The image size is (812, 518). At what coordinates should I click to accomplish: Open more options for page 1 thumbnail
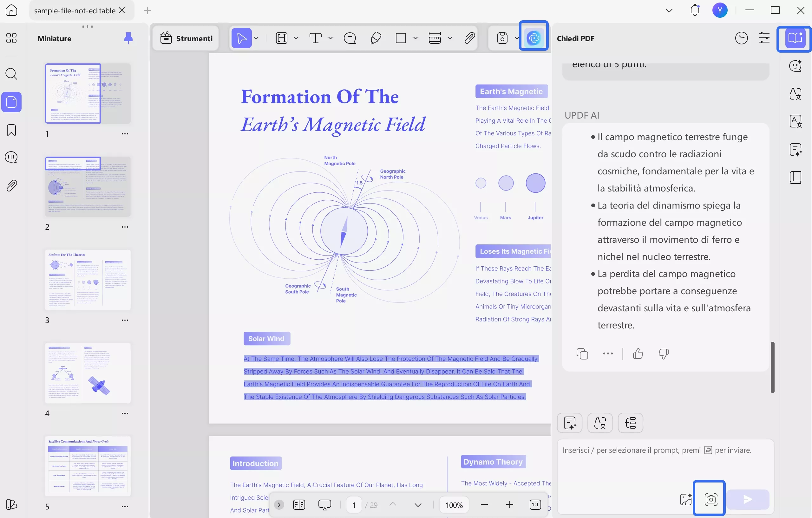pyautogui.click(x=125, y=134)
